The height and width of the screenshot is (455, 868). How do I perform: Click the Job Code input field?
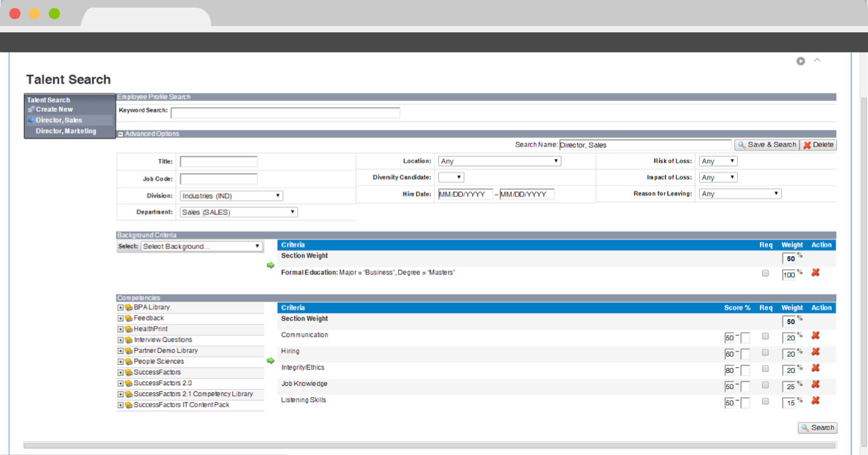218,179
